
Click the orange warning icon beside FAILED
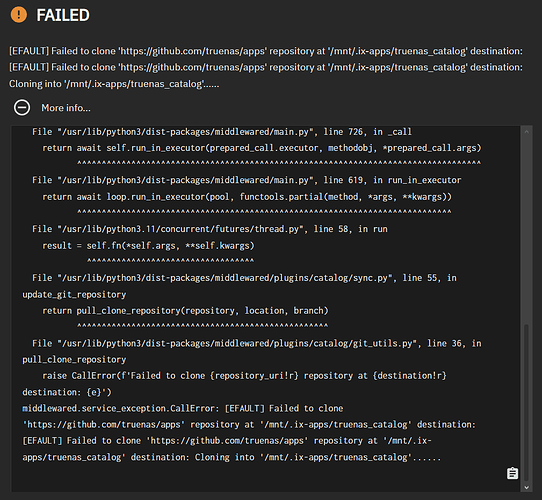(x=19, y=15)
